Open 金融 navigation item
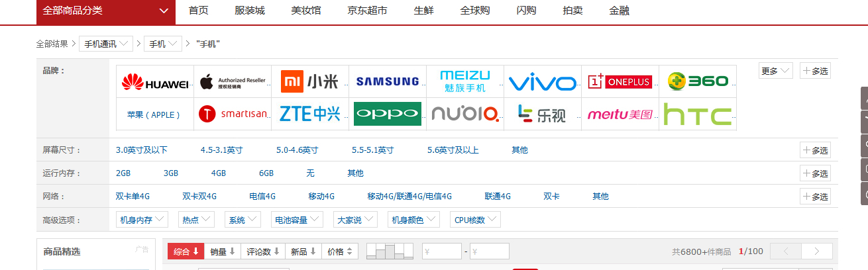The width and height of the screenshot is (868, 270). point(619,11)
